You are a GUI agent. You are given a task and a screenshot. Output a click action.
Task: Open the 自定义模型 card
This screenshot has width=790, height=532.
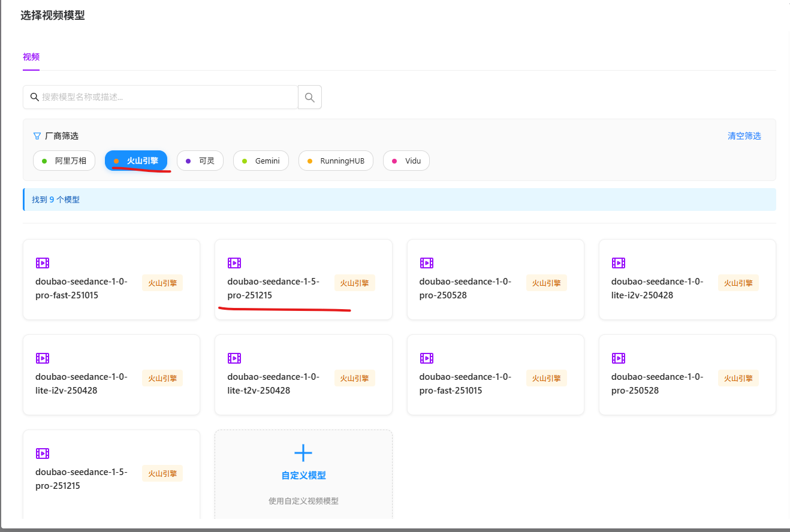[x=303, y=474]
